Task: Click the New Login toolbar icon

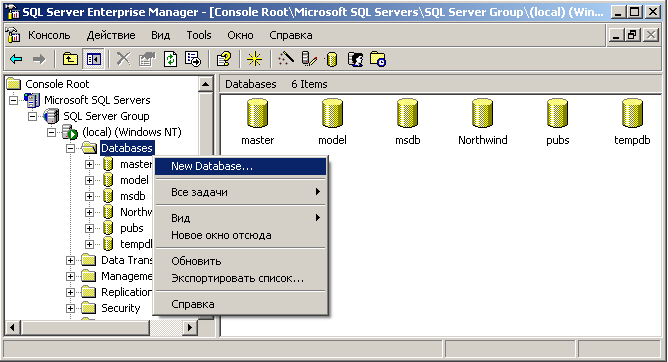Action: pos(355,59)
